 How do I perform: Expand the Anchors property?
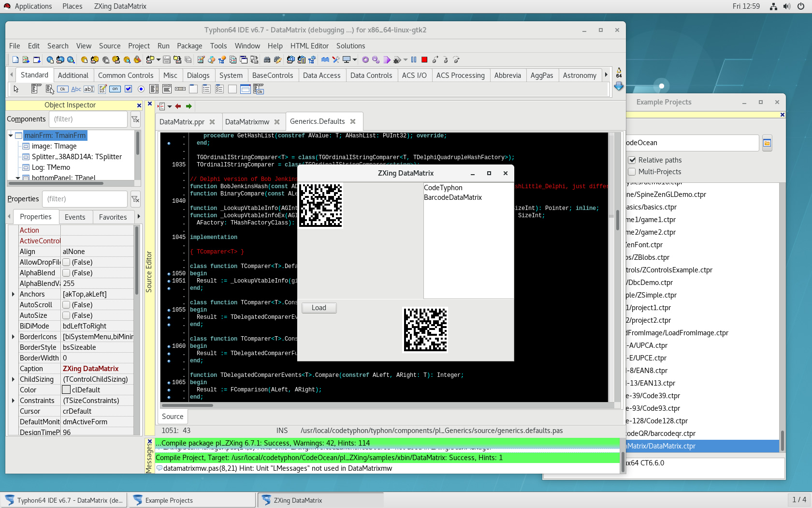click(13, 294)
